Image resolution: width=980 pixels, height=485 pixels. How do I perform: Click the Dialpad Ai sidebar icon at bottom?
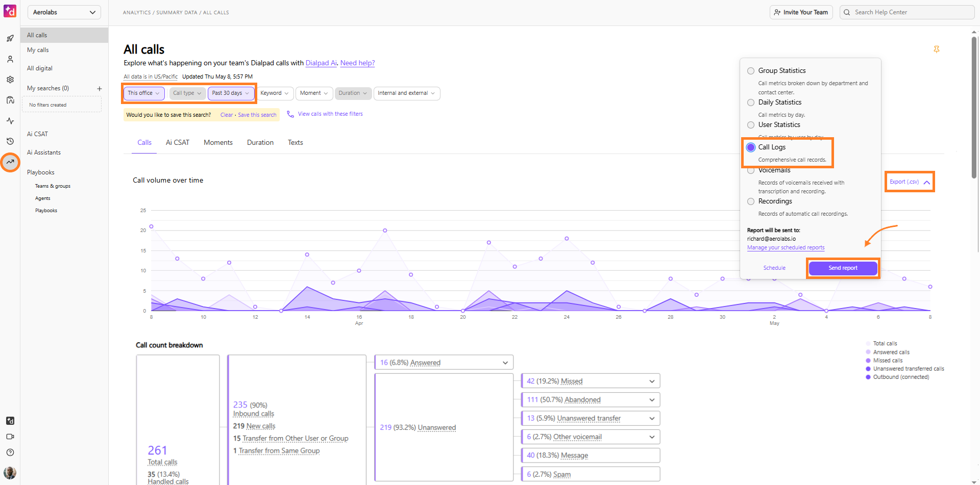(10, 421)
